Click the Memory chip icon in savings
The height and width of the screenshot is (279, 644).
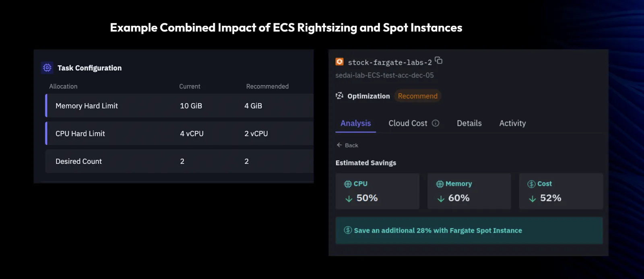440,184
